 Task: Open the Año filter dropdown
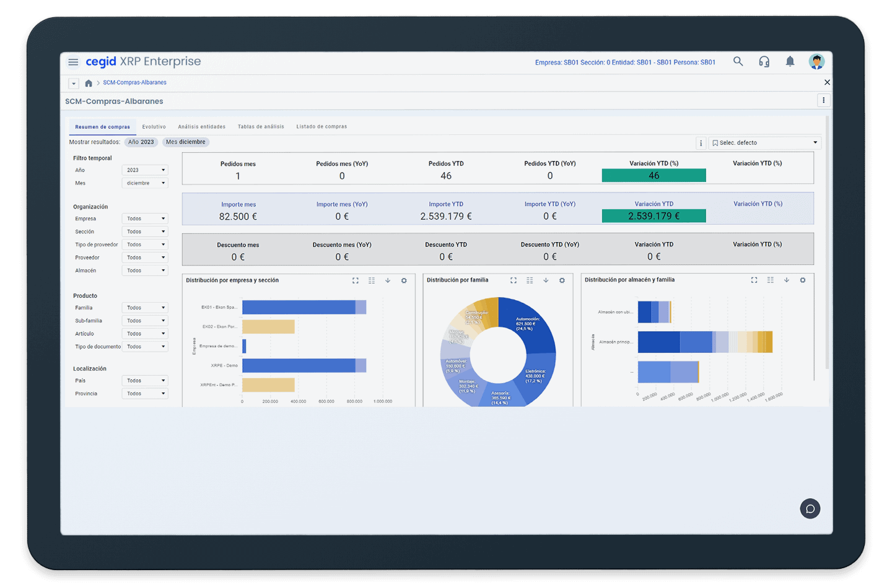pos(145,170)
